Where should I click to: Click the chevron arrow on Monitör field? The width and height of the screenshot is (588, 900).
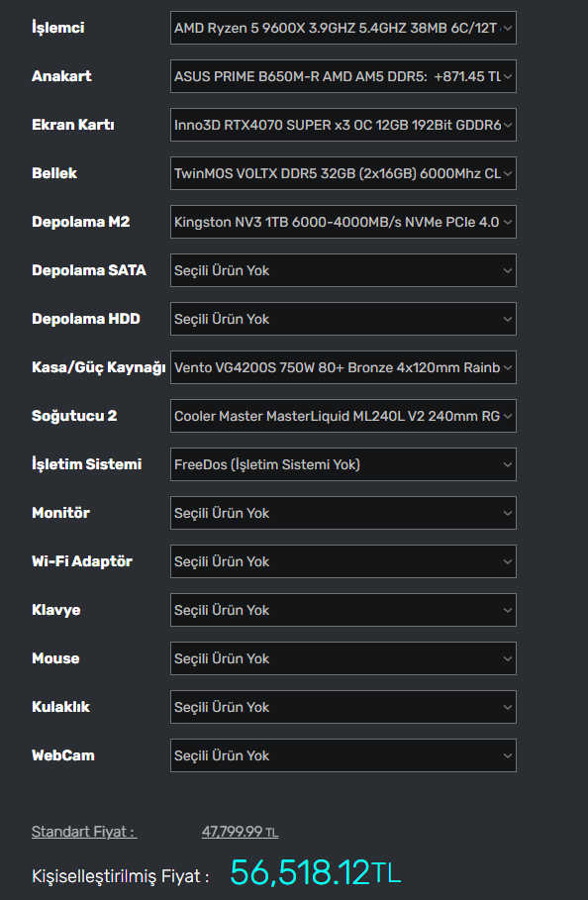(507, 513)
